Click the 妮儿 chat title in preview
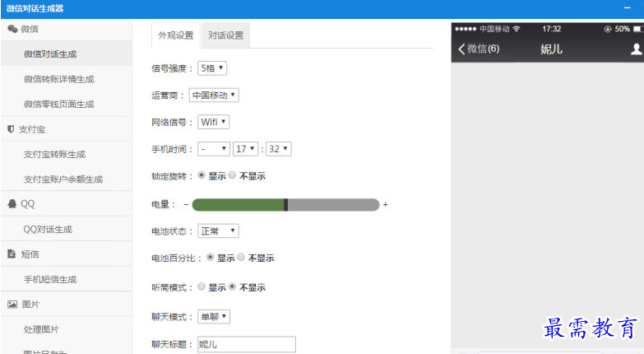This screenshot has height=354, width=644. click(x=551, y=49)
